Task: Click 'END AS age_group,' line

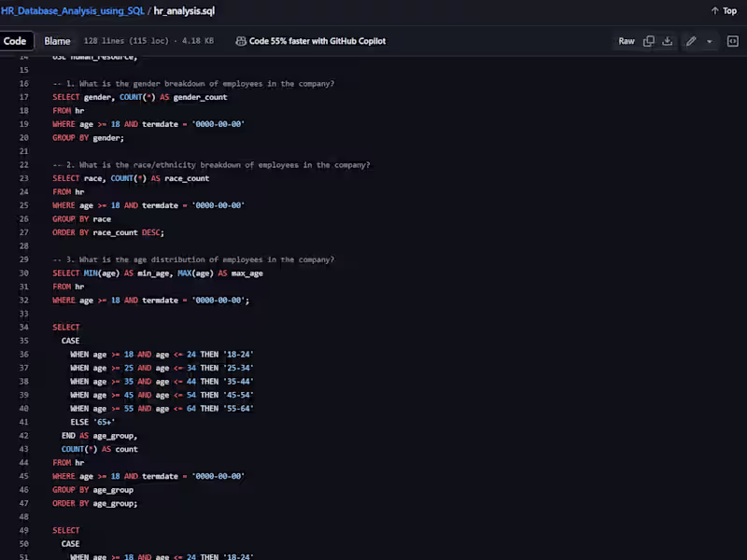Action: point(99,436)
